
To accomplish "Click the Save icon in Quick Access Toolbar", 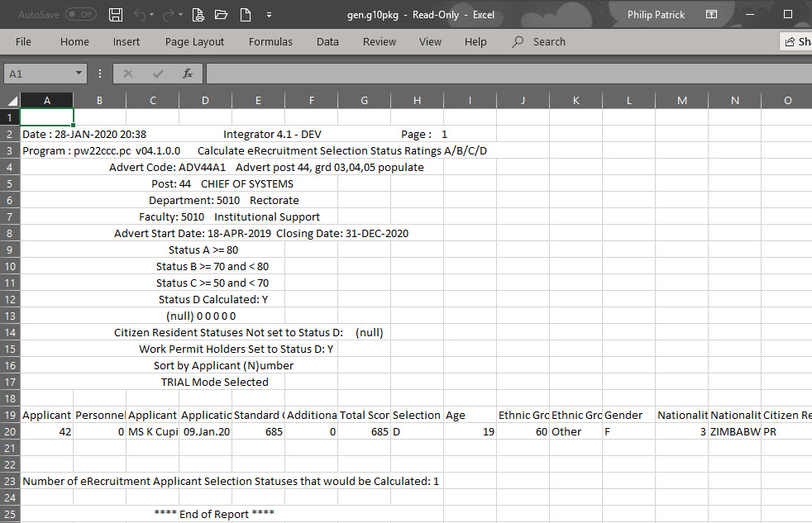I will pyautogui.click(x=116, y=14).
